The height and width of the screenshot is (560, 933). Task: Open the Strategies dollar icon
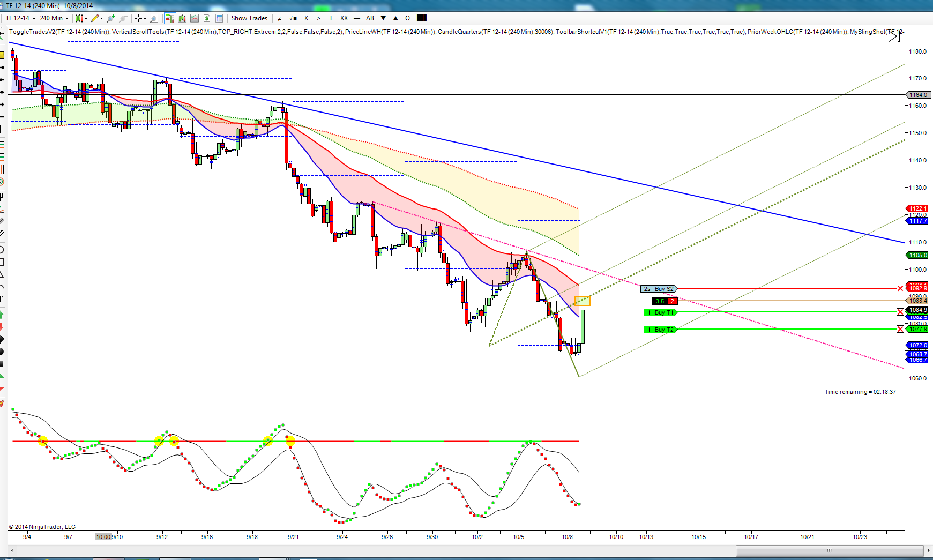click(x=207, y=18)
